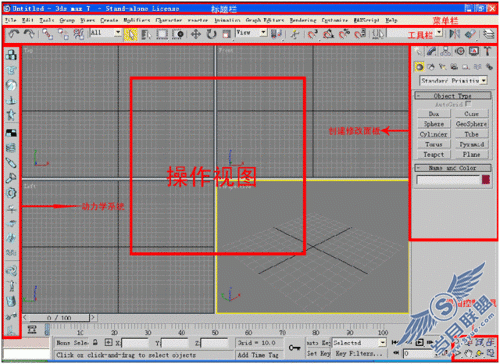Screen dimensions: 500x364
Task: Select the Shapes category icon
Action: [x=431, y=67]
